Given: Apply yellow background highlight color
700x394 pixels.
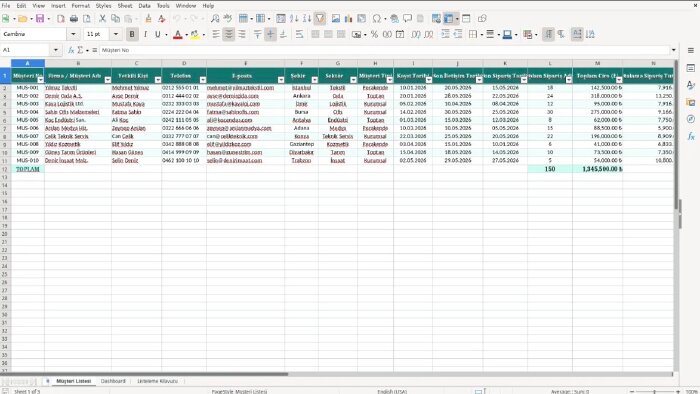Looking at the screenshot, I should pyautogui.click(x=195, y=34).
